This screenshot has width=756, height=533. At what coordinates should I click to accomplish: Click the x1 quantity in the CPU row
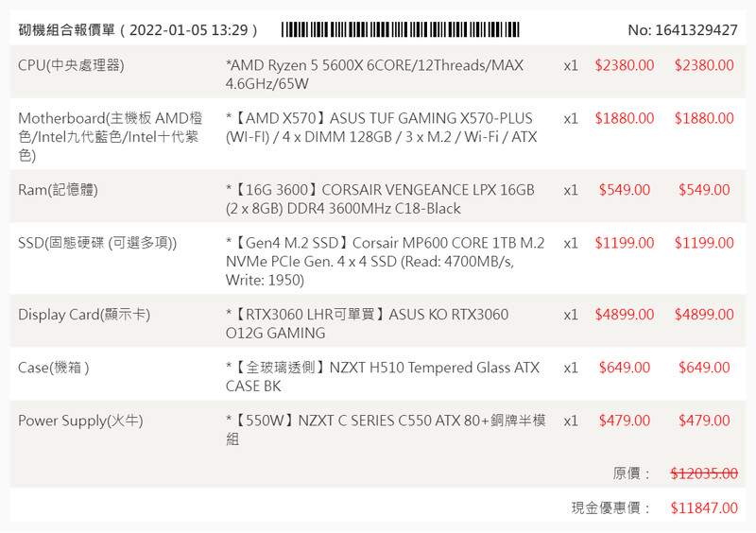(571, 65)
